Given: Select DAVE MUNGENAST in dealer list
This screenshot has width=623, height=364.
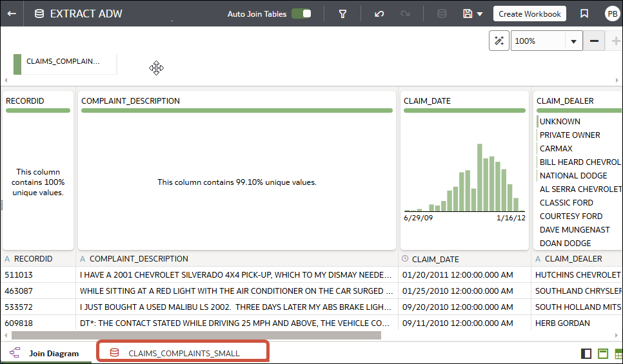Looking at the screenshot, I should coord(575,229).
